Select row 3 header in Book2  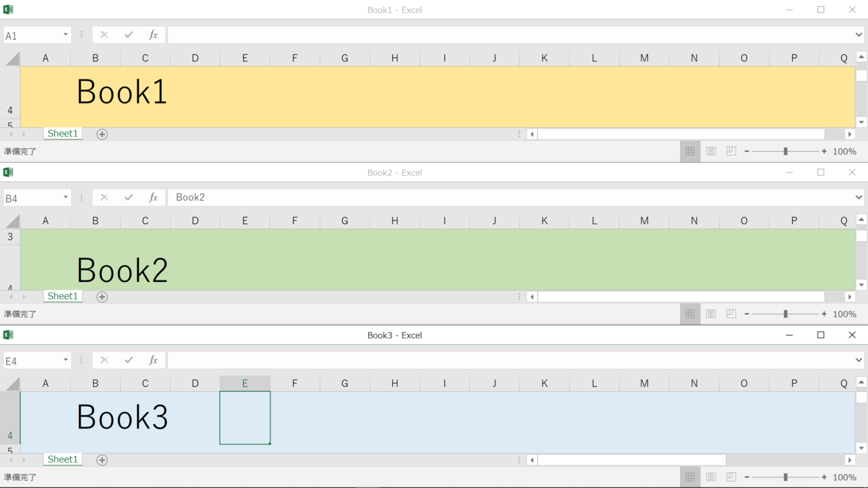click(x=10, y=236)
